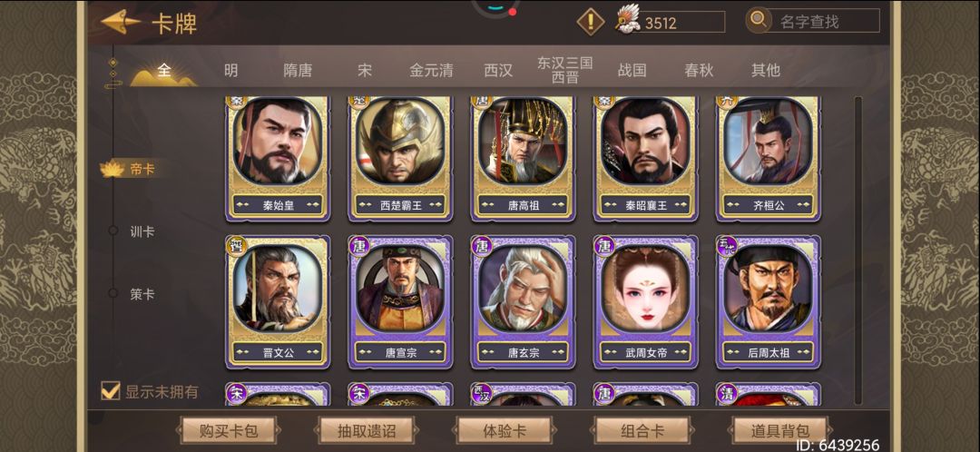Open the 道具背包 inventory button

pos(780,431)
